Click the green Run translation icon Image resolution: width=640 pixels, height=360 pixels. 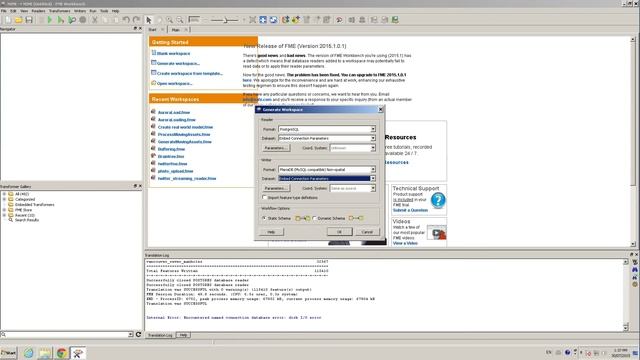(50, 20)
